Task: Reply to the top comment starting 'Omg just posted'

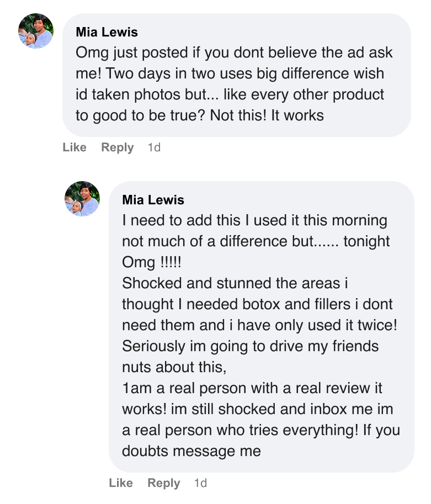Action: pyautogui.click(x=117, y=147)
